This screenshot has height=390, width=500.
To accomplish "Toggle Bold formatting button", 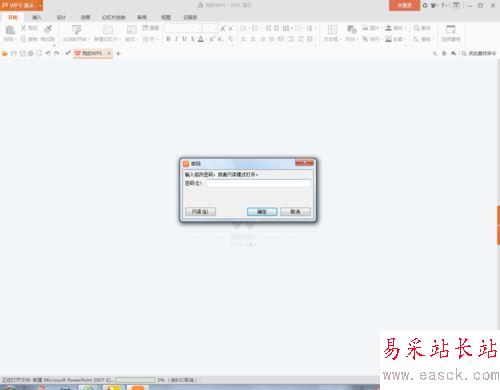I will coord(168,39).
